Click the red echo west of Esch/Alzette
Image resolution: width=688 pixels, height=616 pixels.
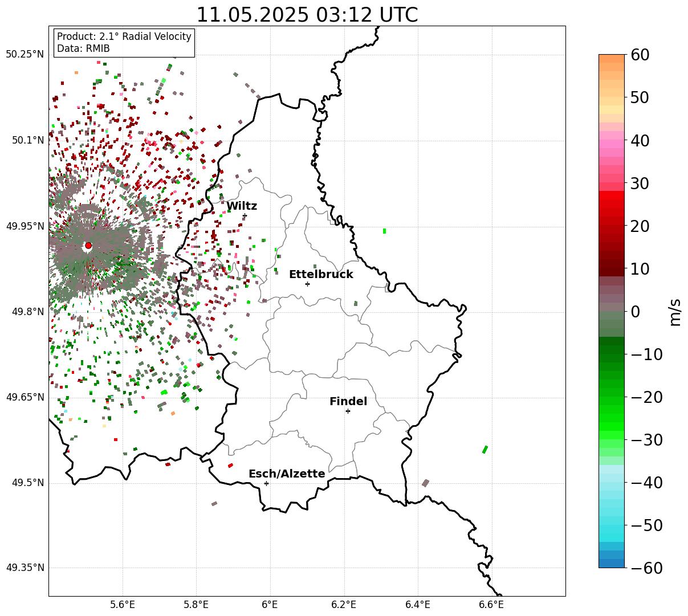pyautogui.click(x=230, y=466)
